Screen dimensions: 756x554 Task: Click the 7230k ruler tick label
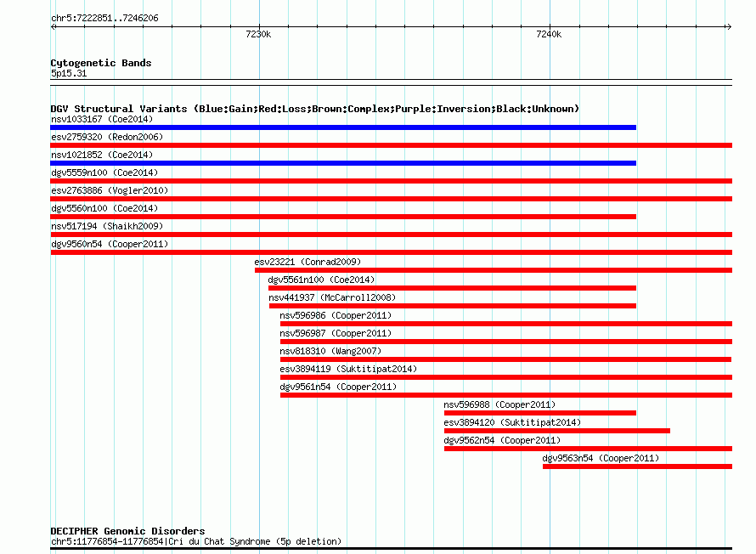(258, 34)
